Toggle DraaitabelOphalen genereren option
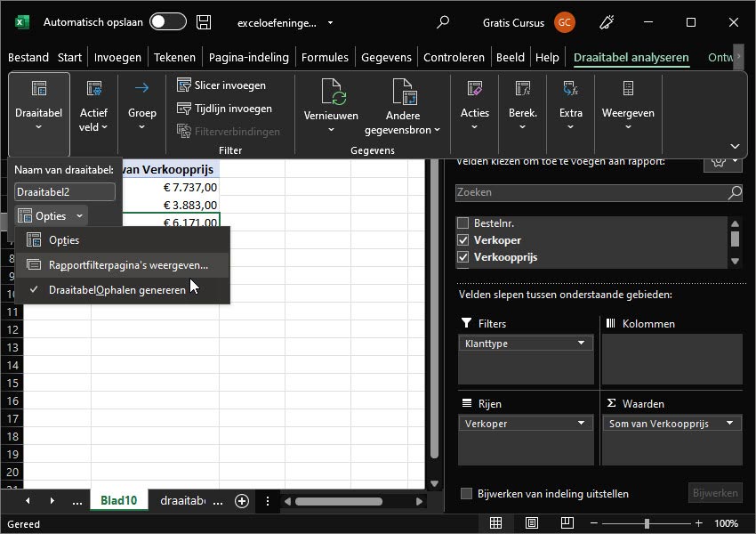The height and width of the screenshot is (534, 756). (x=123, y=290)
